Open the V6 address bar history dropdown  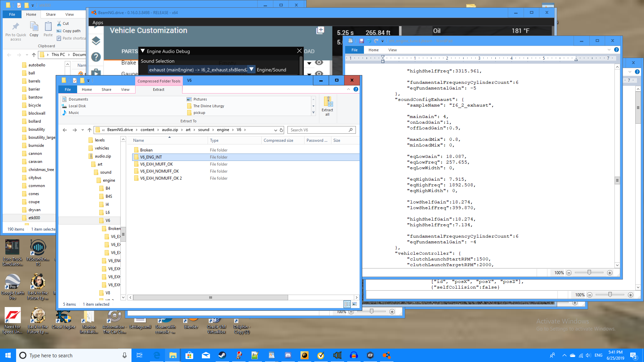(275, 130)
